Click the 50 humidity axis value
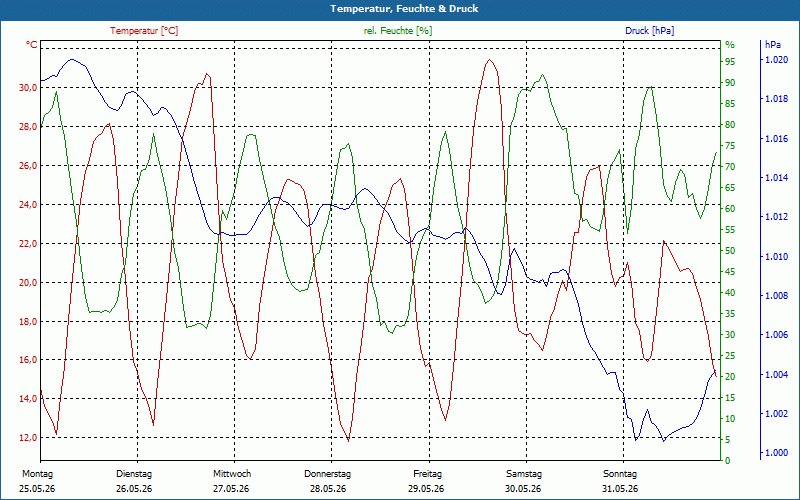This screenshot has height=500, width=800. (730, 251)
